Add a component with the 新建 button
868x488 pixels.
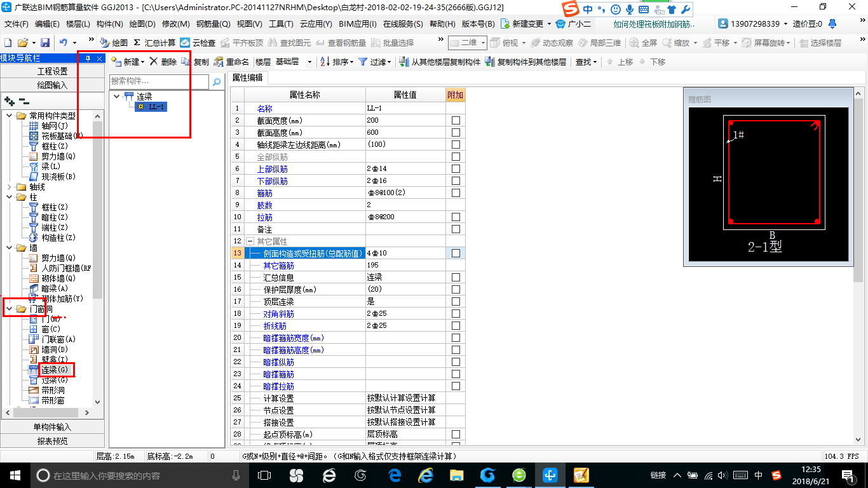point(128,62)
